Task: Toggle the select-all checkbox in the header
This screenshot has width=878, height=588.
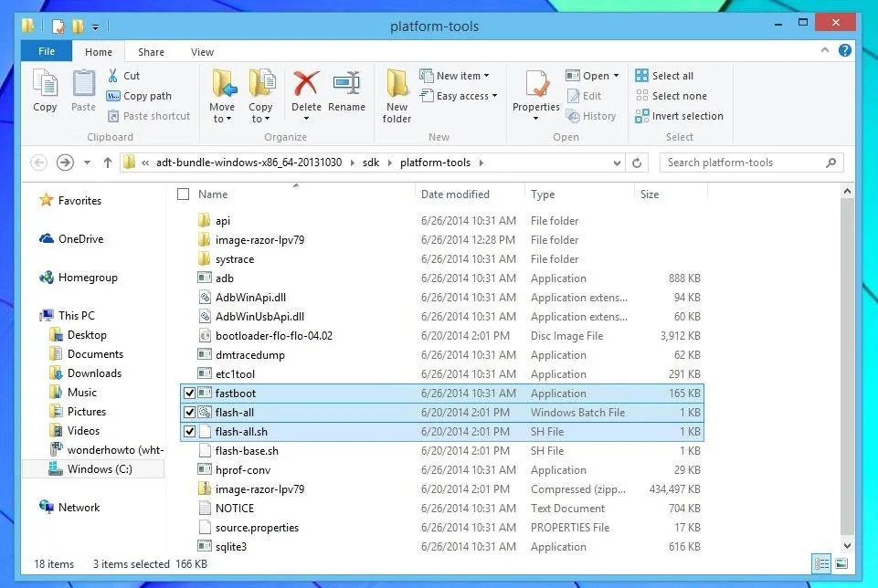Action: pyautogui.click(x=184, y=194)
